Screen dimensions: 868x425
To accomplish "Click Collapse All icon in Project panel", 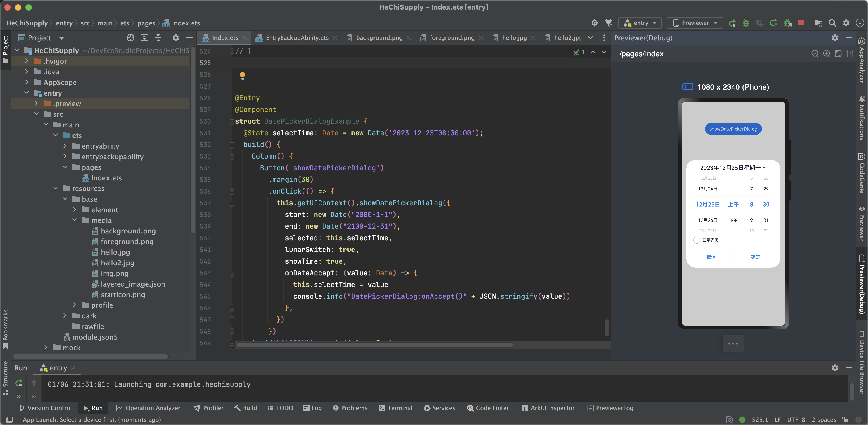I will 158,38.
